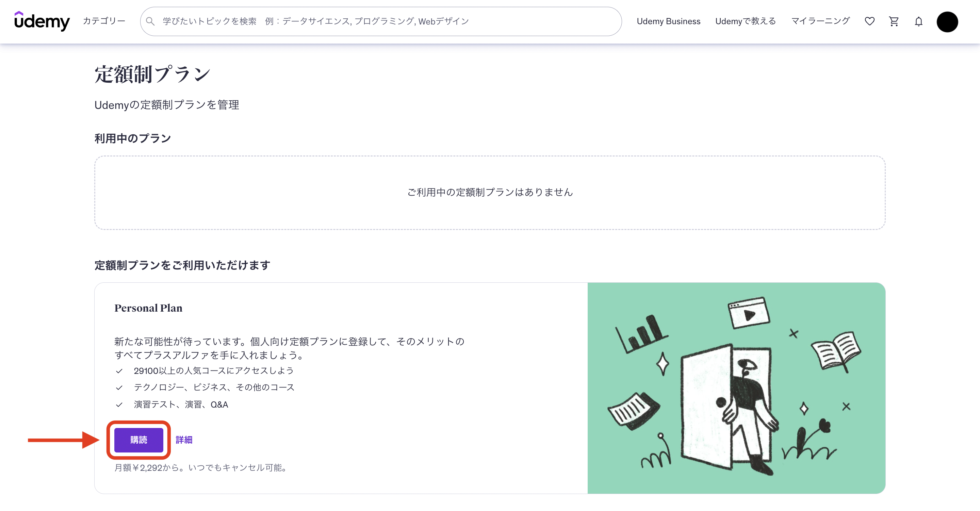Click the empty current plan box
Screen dimensions: 980x511
490,192
